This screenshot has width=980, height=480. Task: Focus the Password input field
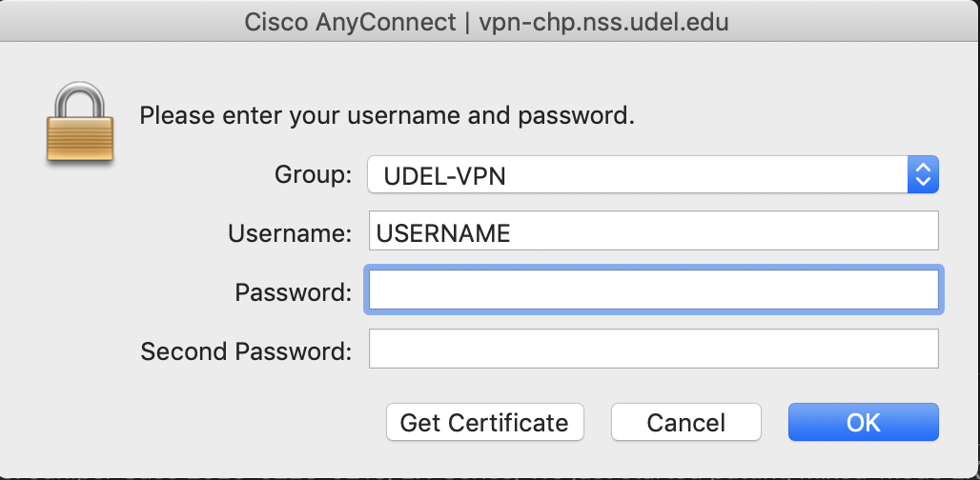coord(654,290)
